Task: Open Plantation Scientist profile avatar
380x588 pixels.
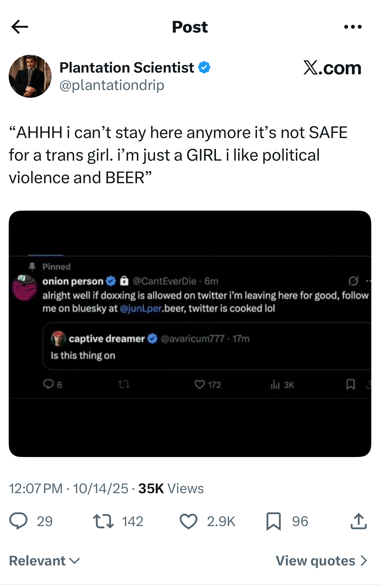Action: 30,76
